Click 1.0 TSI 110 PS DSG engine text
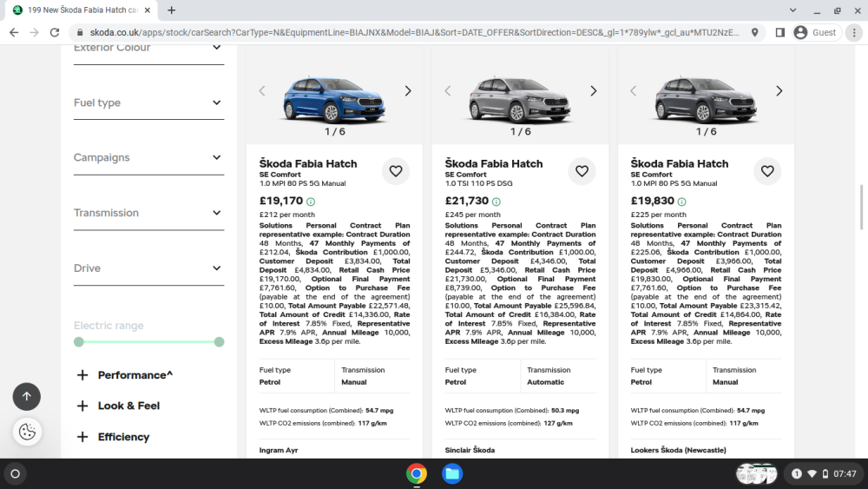The width and height of the screenshot is (868, 489). tap(479, 184)
